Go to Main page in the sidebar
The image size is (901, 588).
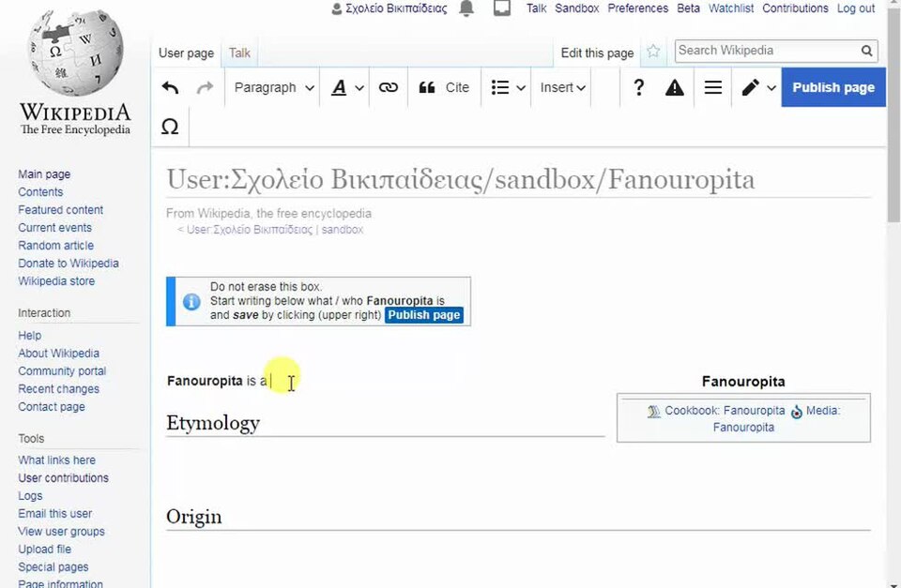pos(44,174)
